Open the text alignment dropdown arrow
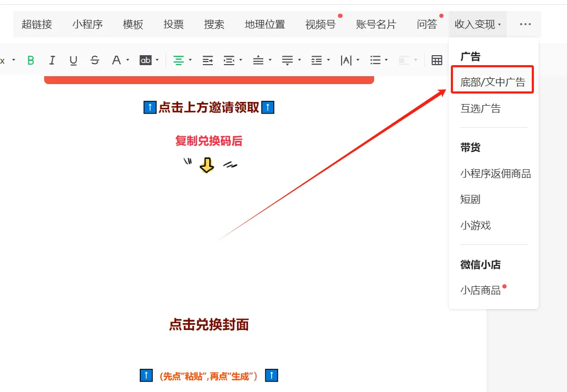The image size is (567, 392). (x=190, y=60)
